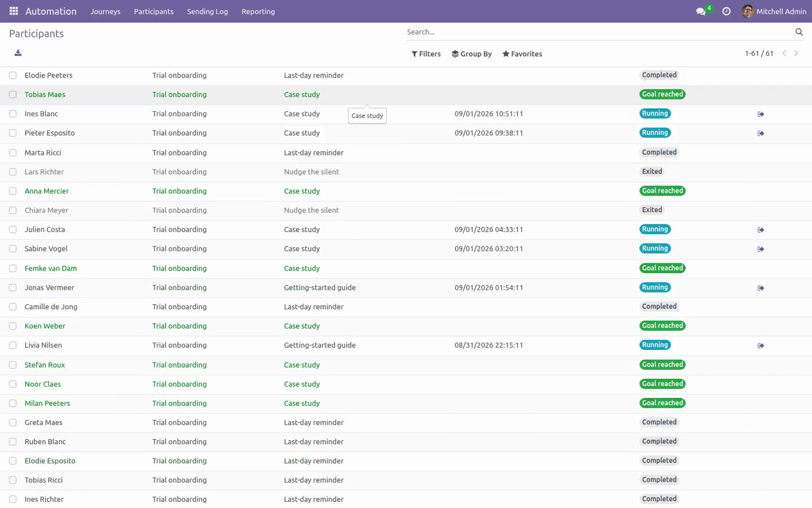The width and height of the screenshot is (812, 508).
Task: Open the Group By dropdown
Action: (x=471, y=54)
